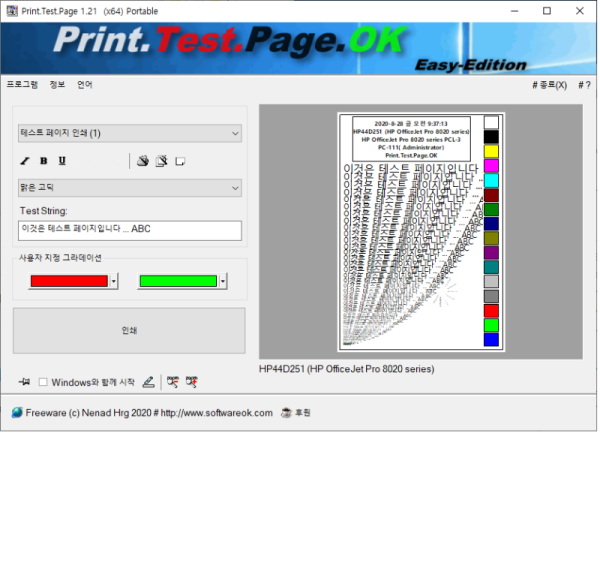This screenshot has height=575, width=600.
Task: Open the arrow next to green gradient color
Action: point(223,281)
